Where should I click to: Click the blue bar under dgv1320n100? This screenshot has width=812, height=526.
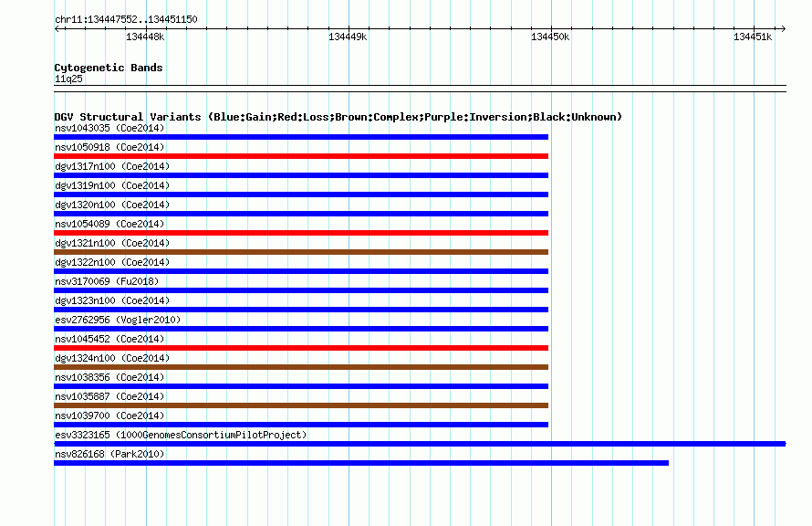(x=301, y=214)
